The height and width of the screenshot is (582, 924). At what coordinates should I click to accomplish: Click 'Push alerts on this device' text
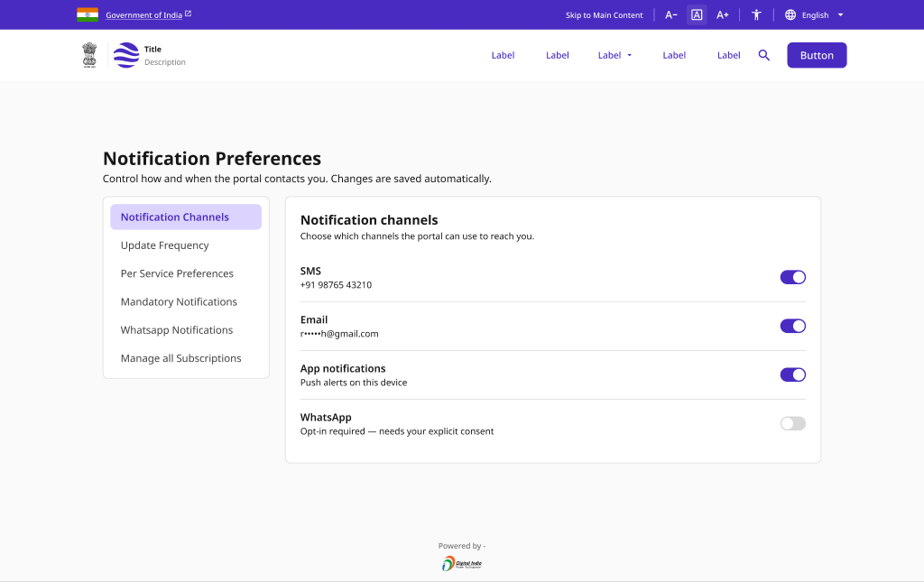click(354, 383)
